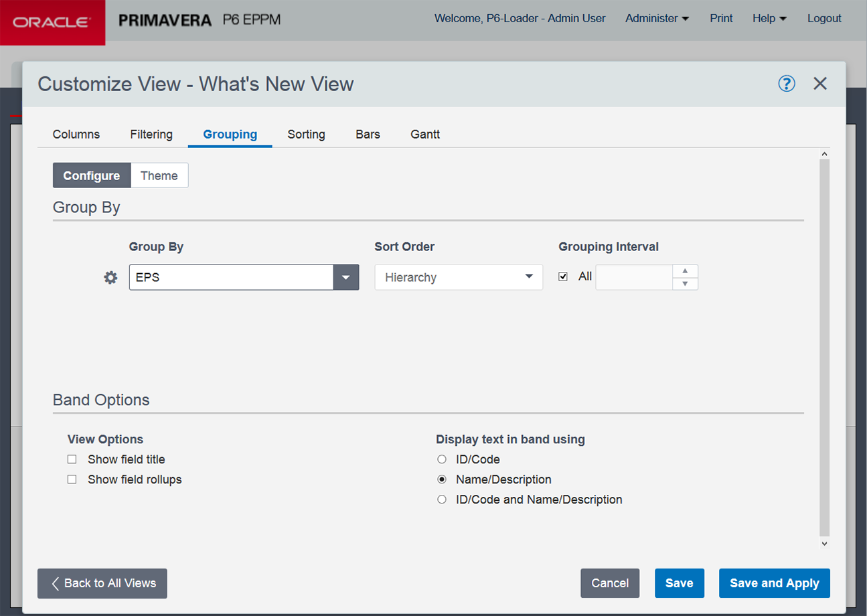Select ID/Code and Name/Description radio option
This screenshot has height=616, width=867.
442,499
